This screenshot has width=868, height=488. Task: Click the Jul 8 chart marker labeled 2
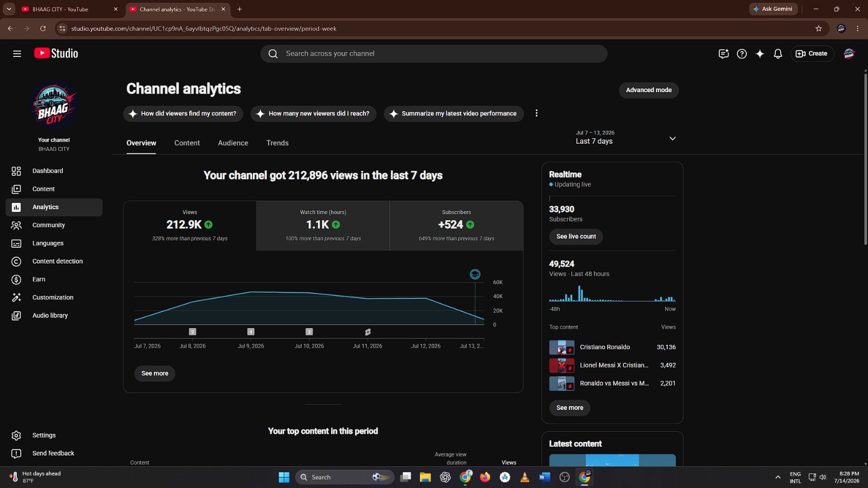tap(193, 332)
